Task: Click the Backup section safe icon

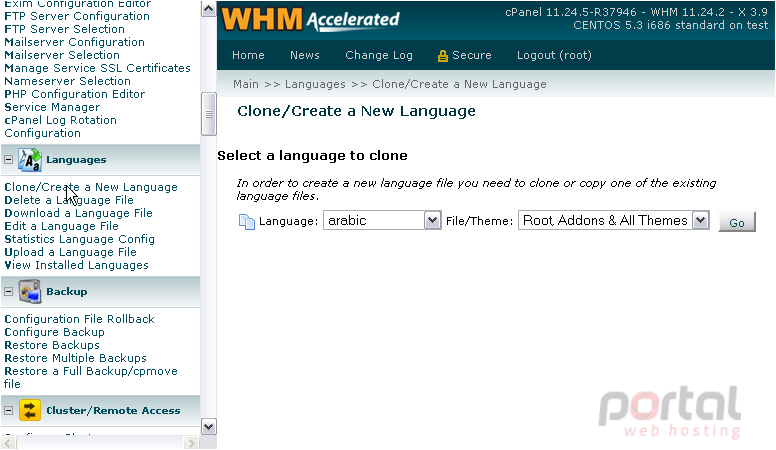Action: click(x=30, y=292)
